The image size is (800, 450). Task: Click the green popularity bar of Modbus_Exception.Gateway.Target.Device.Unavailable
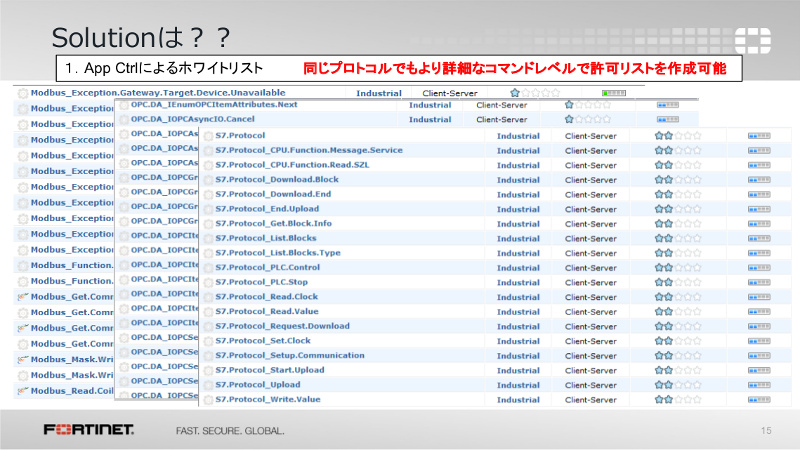point(614,93)
